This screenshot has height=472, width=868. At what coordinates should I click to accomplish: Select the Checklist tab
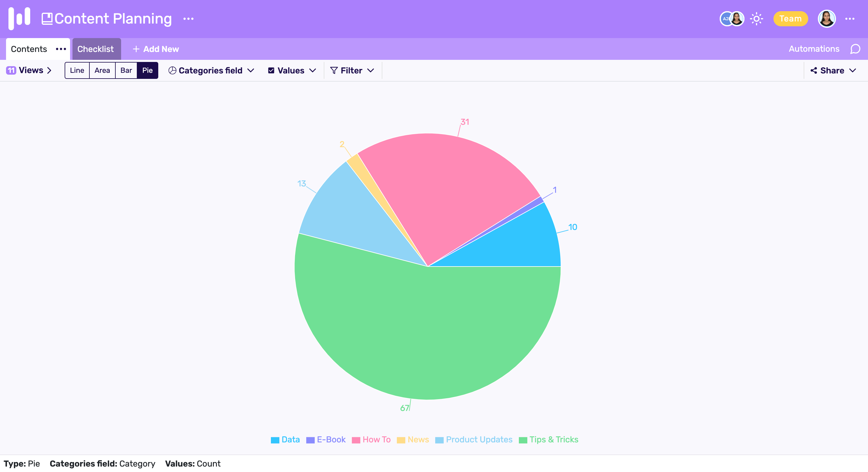click(x=95, y=48)
